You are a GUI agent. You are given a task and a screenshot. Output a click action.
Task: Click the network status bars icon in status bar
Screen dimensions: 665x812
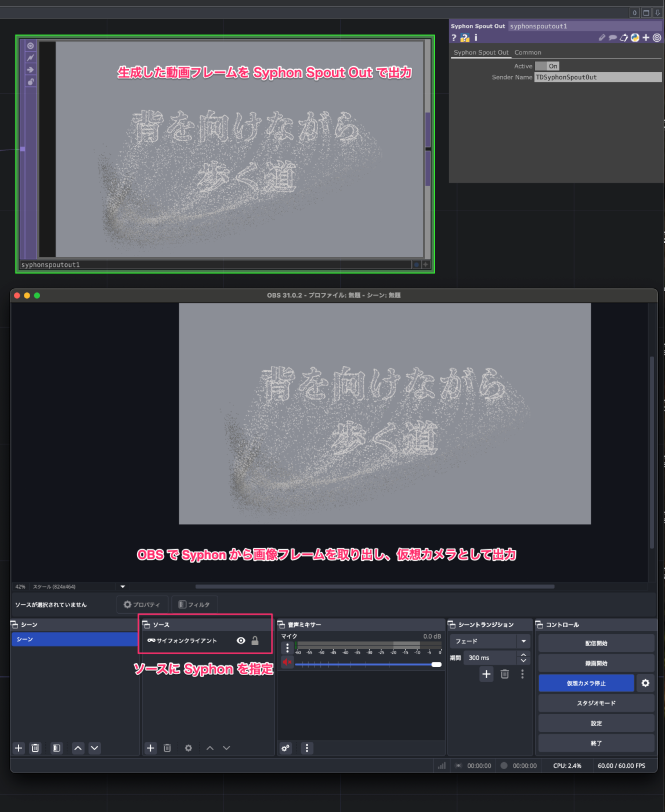click(442, 766)
